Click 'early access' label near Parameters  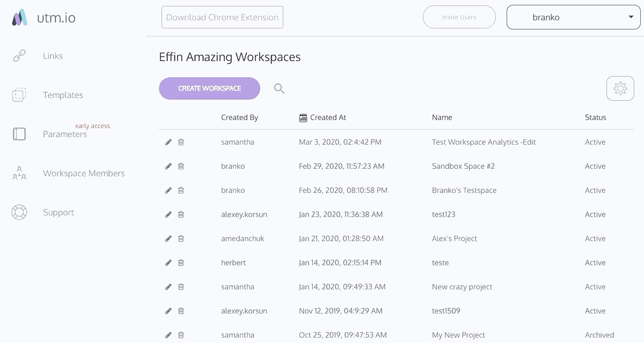coord(92,126)
